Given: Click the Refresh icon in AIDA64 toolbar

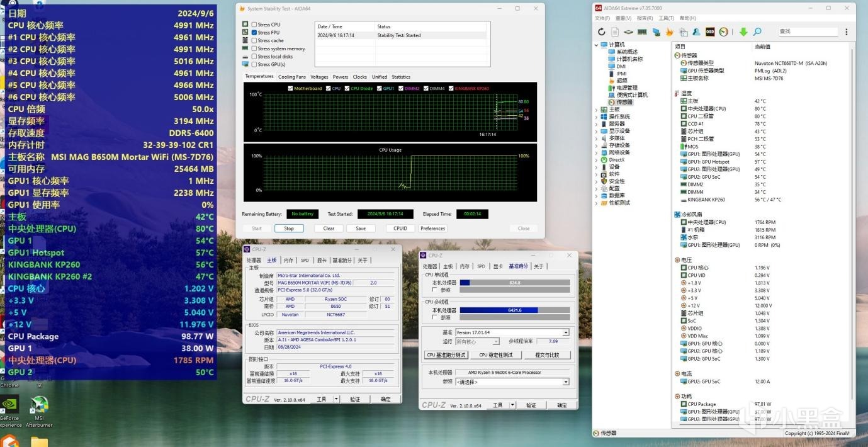Looking at the screenshot, I should [x=602, y=31].
